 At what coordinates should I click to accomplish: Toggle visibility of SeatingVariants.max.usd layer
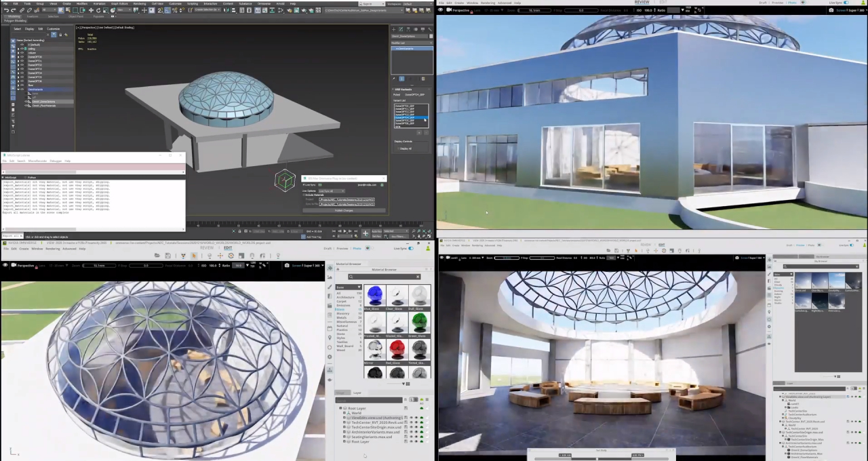(412, 437)
